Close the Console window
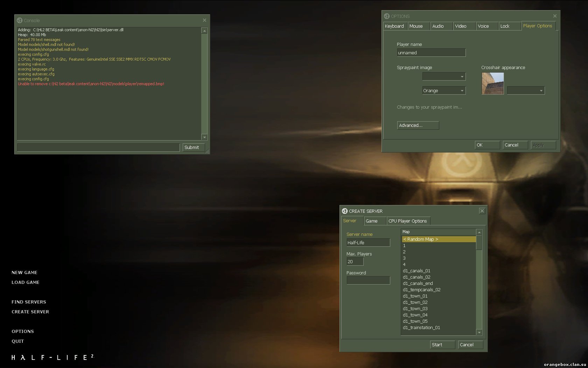The height and width of the screenshot is (368, 588). [x=204, y=20]
